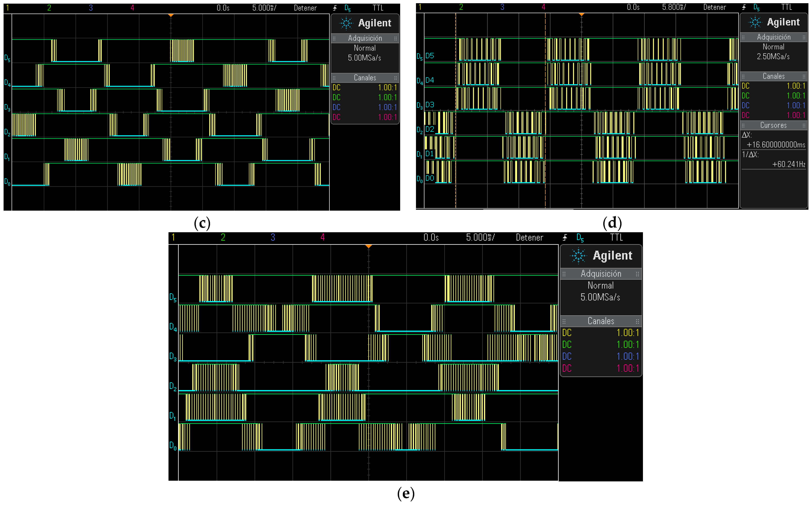
Task: Select green channel 2 indicator in panel (c)
Action: point(49,8)
